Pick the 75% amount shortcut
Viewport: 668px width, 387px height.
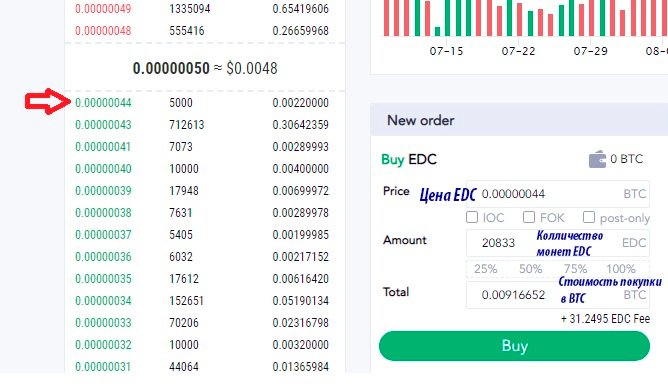coord(576,269)
